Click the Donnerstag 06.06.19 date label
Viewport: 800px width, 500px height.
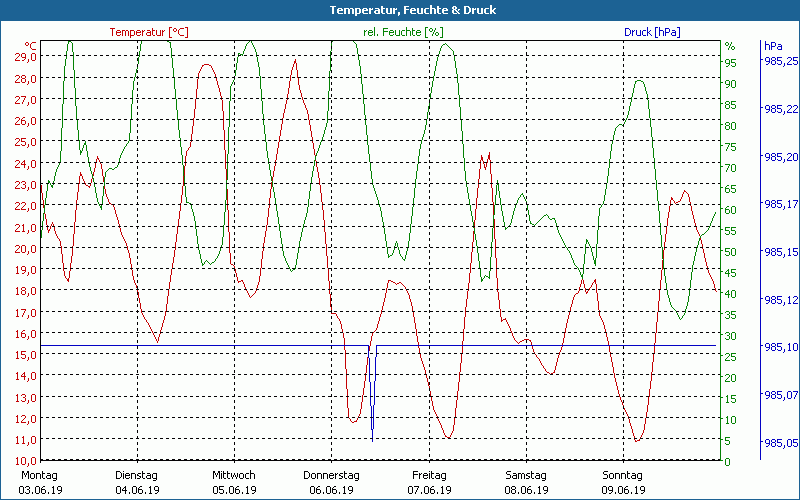(331, 482)
